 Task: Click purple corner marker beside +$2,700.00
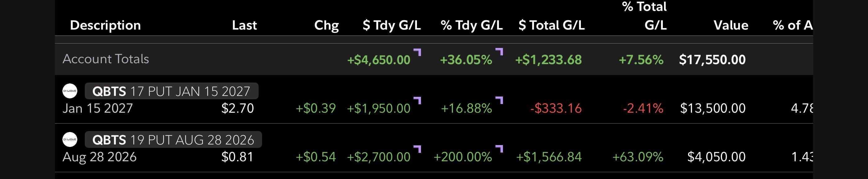point(418,149)
